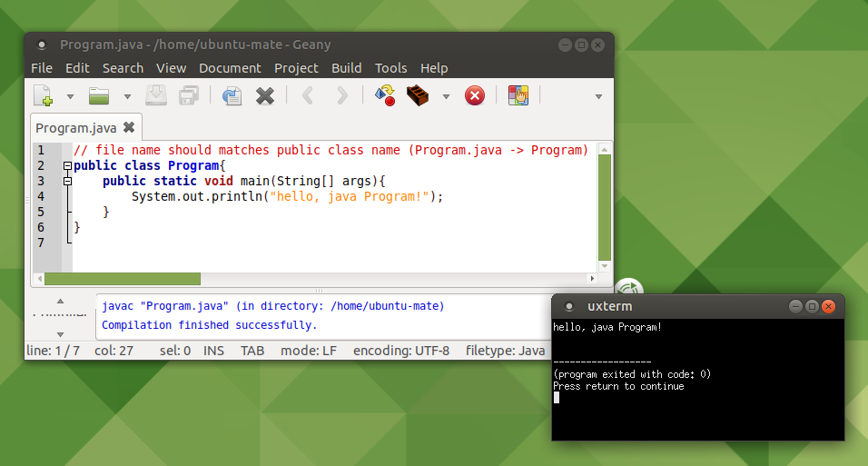
Task: Open the color chooser dialog
Action: click(x=518, y=95)
